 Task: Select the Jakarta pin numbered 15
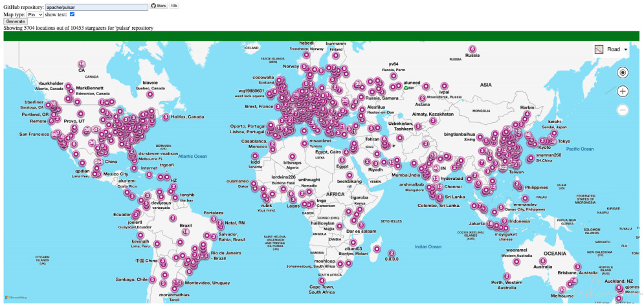[489, 224]
